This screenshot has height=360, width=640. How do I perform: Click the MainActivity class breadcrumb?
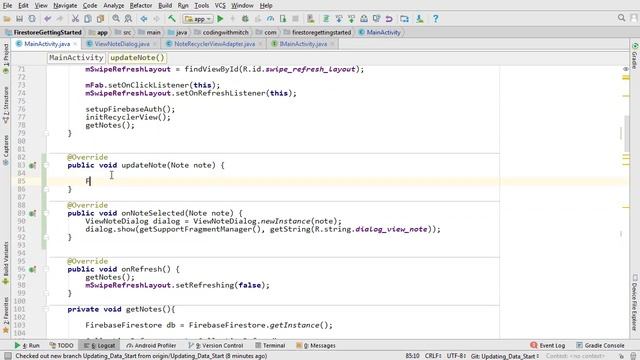(x=380, y=32)
